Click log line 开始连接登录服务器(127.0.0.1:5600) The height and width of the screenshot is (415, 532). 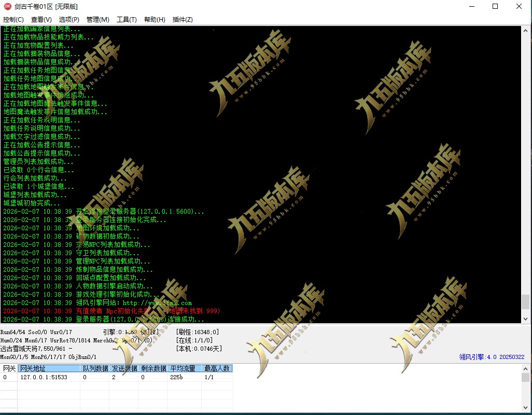click(x=104, y=212)
